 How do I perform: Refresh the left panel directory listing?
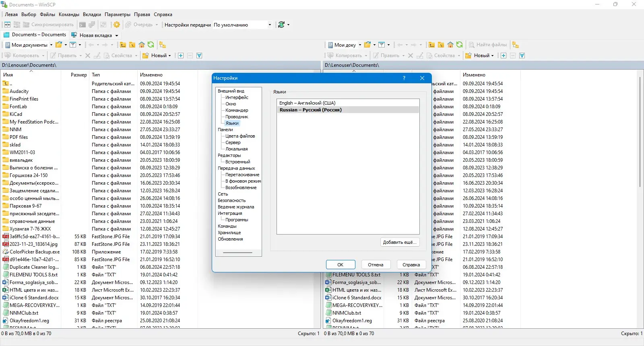click(x=151, y=45)
